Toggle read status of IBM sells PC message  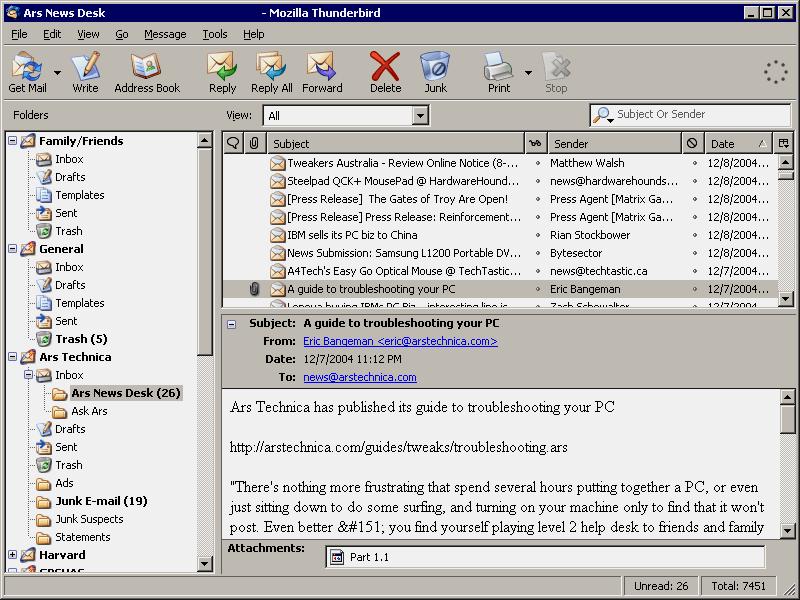tap(537, 235)
